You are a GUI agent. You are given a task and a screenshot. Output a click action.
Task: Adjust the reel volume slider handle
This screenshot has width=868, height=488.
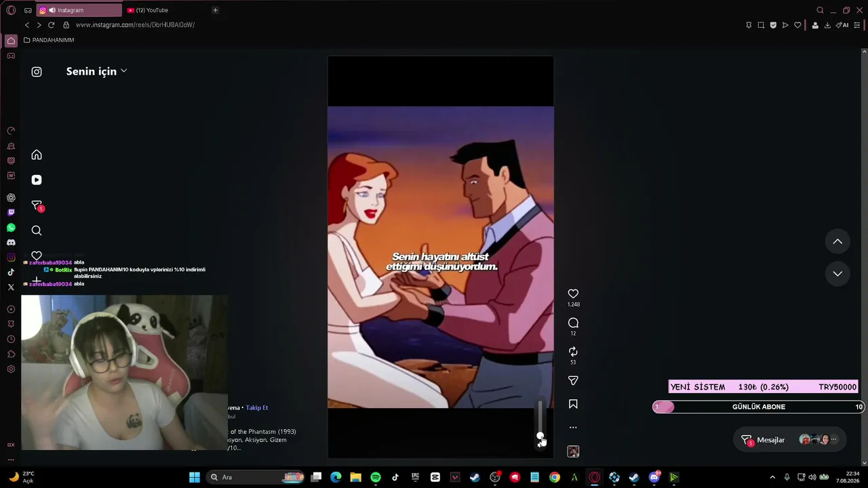tap(540, 436)
